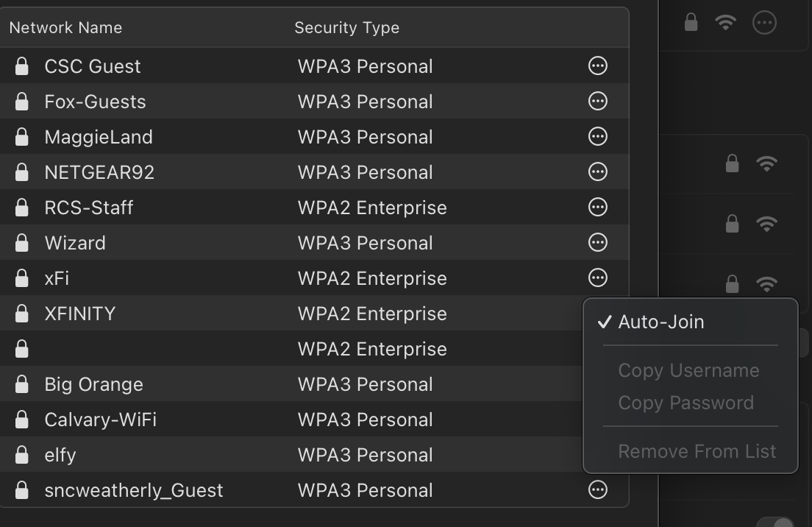The width and height of the screenshot is (812, 527).
Task: Click ellipsis button beside MaggieLand
Action: coord(598,137)
